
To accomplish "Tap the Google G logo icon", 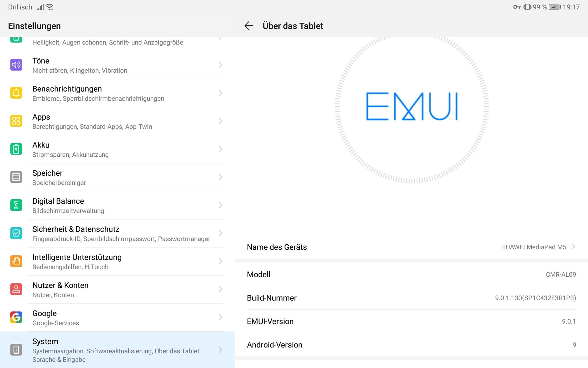I will click(16, 317).
